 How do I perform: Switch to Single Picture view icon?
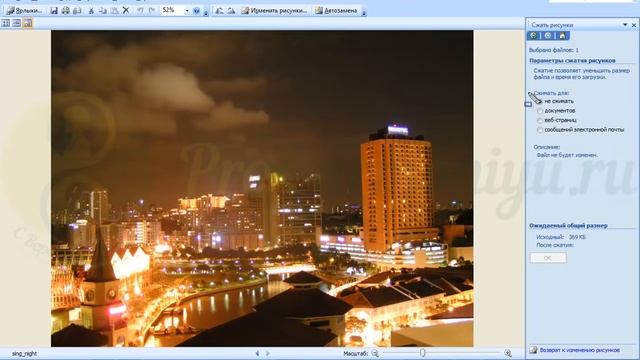coord(27,23)
